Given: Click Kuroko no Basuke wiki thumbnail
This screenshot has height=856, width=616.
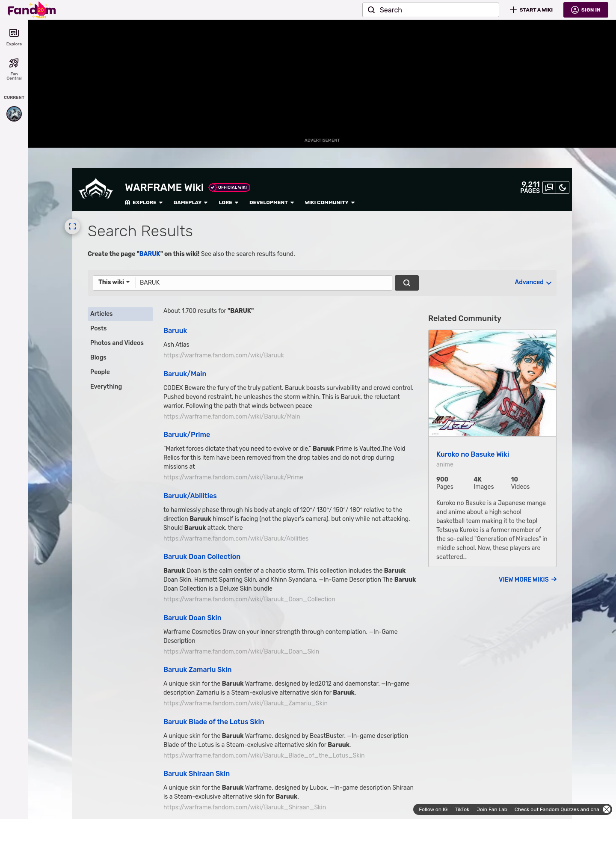Looking at the screenshot, I should pos(492,383).
